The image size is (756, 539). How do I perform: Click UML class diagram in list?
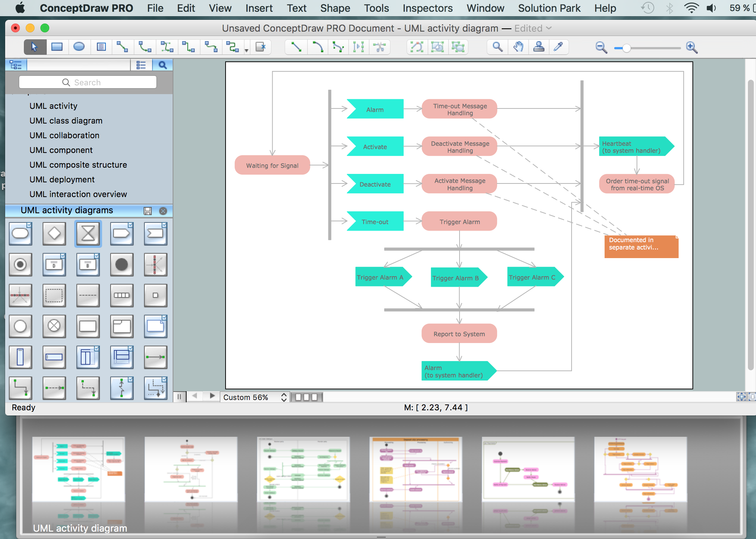[x=66, y=121]
